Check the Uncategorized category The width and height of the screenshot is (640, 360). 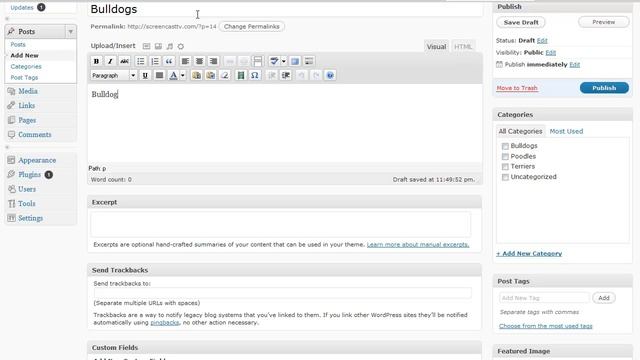click(505, 177)
